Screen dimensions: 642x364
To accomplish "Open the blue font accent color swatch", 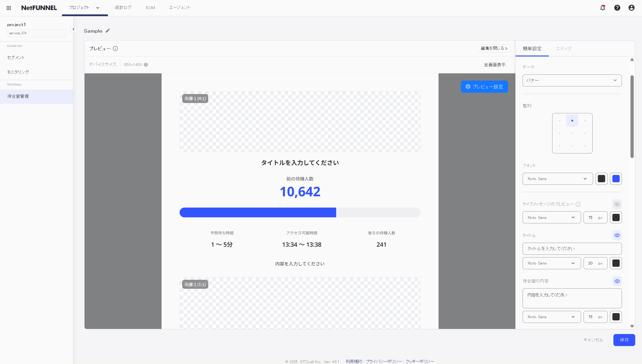I will click(x=616, y=179).
